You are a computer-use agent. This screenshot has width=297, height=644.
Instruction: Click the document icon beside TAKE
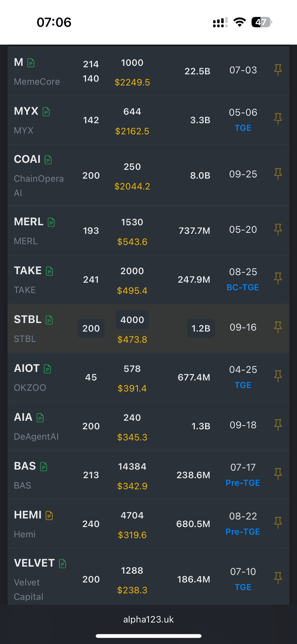pyautogui.click(x=49, y=271)
